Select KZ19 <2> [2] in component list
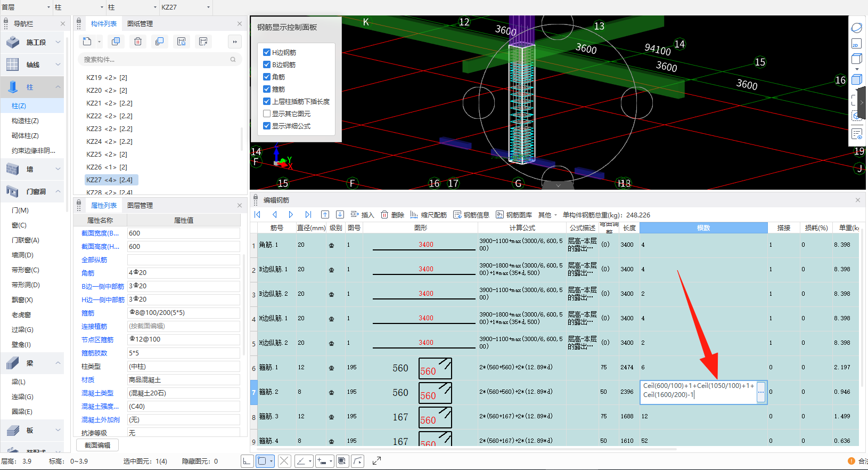 (x=107, y=77)
